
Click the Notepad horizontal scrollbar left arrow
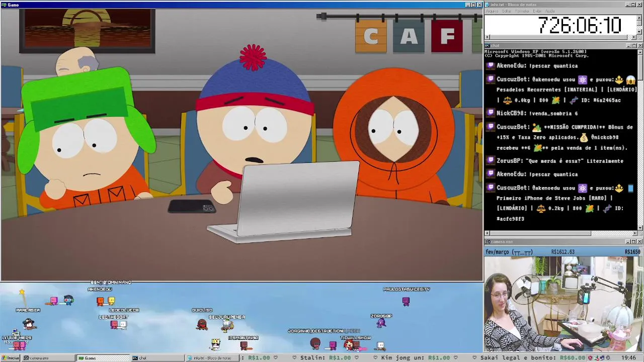coord(487,37)
